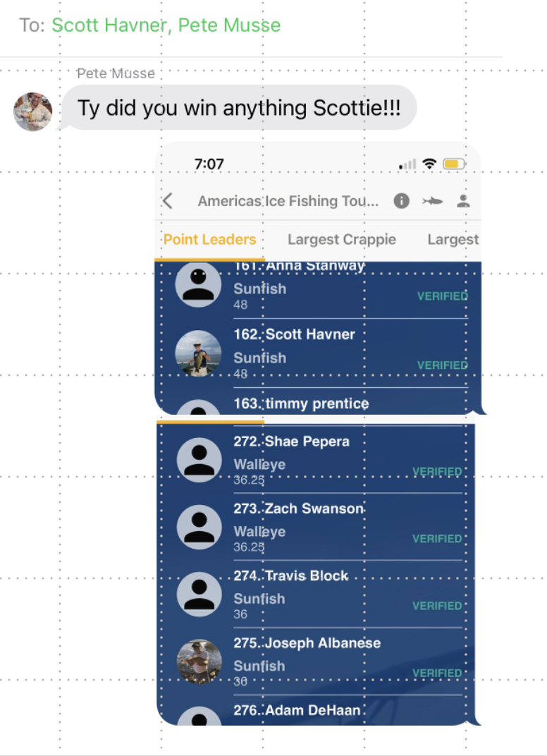Open the profile person icon

pos(463,200)
